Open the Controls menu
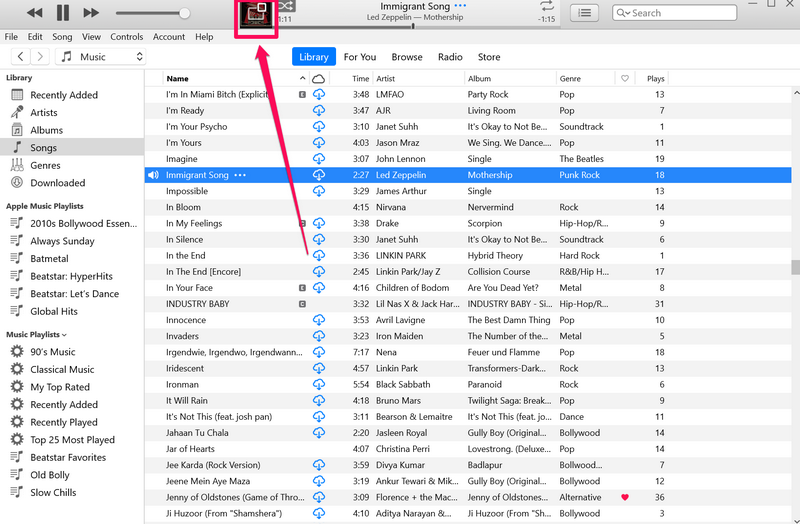Screen dimensions: 800x524 pos(126,37)
